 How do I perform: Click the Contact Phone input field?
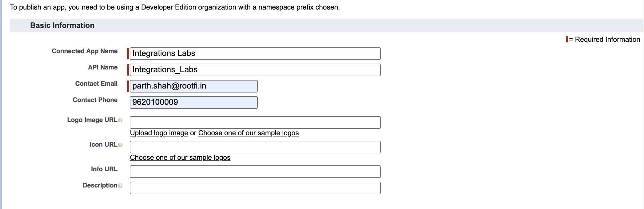(x=193, y=102)
